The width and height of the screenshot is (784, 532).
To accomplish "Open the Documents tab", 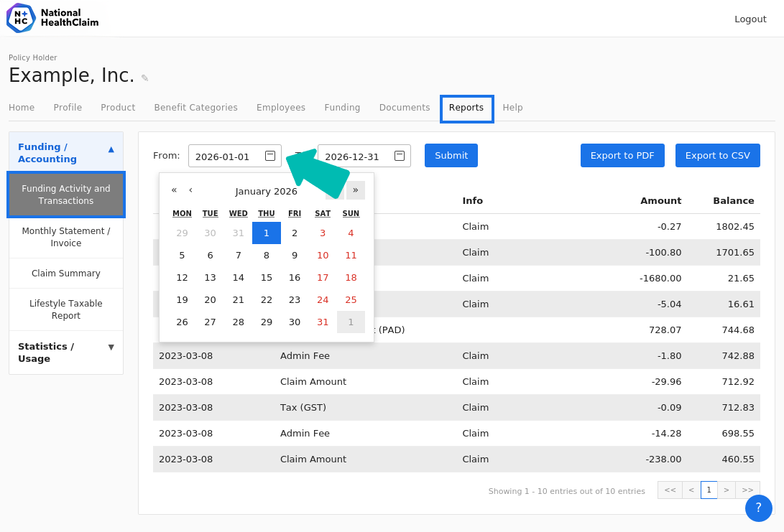I will pos(405,108).
